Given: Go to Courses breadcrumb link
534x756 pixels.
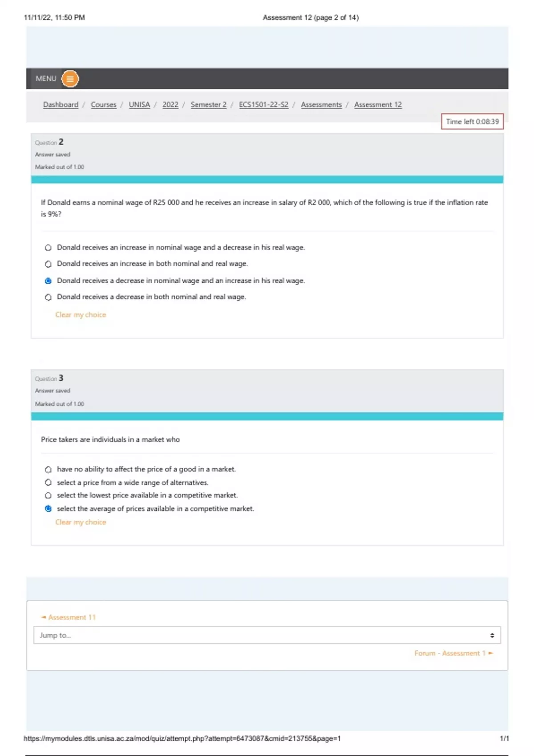Looking at the screenshot, I should (103, 105).
